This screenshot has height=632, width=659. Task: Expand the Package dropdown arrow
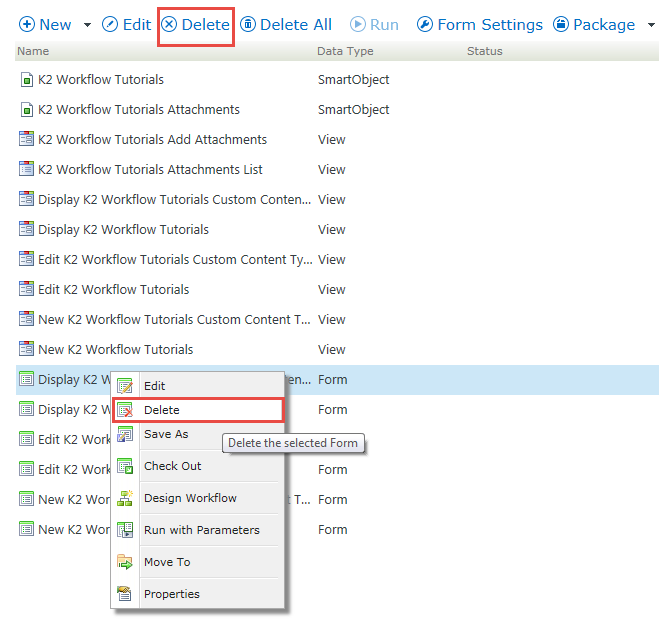pos(651,25)
